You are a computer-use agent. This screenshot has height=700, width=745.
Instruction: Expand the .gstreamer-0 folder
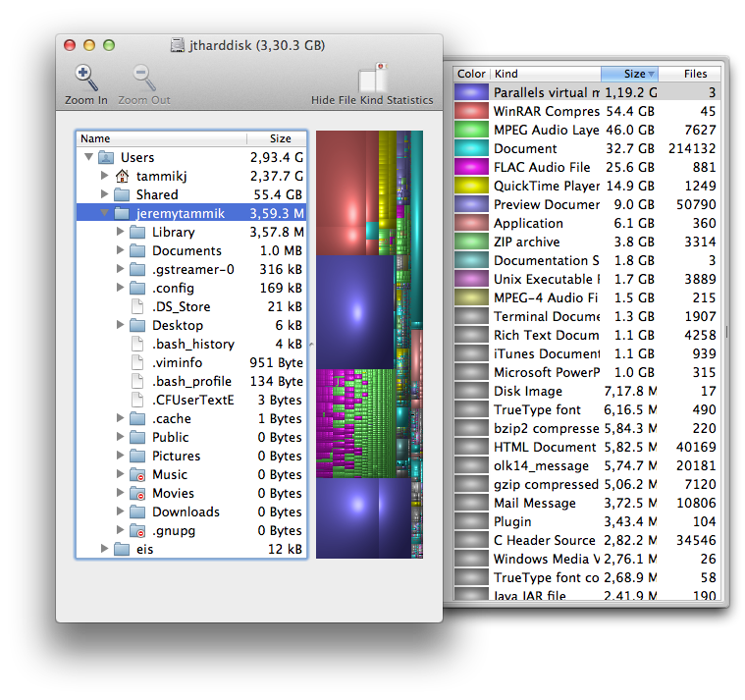[x=120, y=268]
